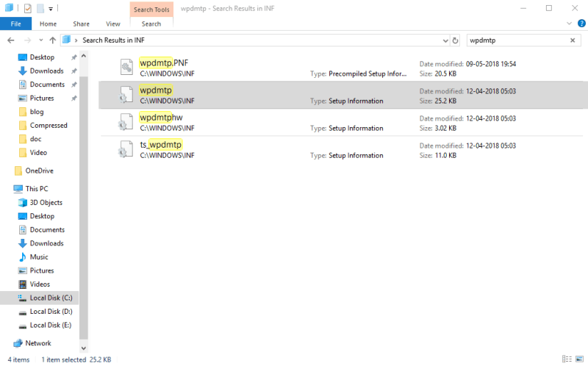Image resolution: width=588 pixels, height=366 pixels.
Task: Switch to the View ribbon tab
Action: [112, 24]
